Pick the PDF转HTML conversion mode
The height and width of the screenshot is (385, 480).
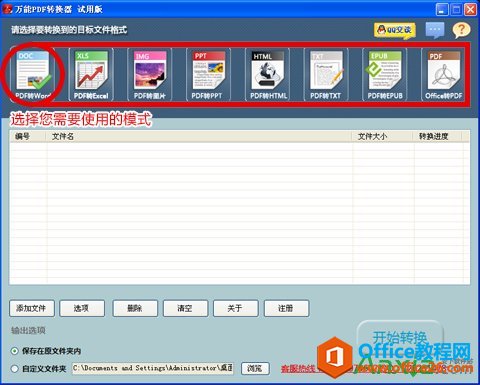coord(267,74)
